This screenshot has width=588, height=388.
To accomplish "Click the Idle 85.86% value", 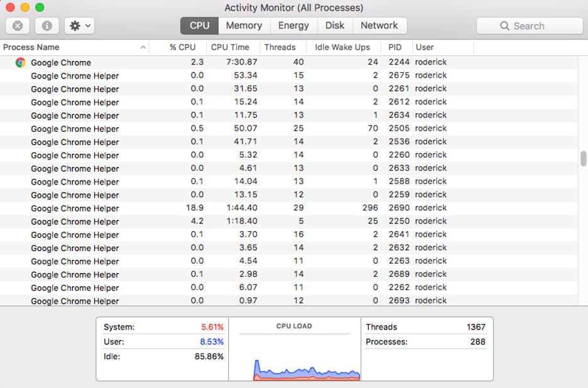I will (209, 356).
